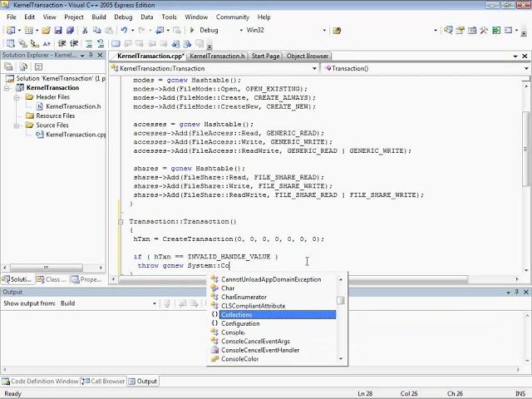Save the current file with the floppy icon

58,30
